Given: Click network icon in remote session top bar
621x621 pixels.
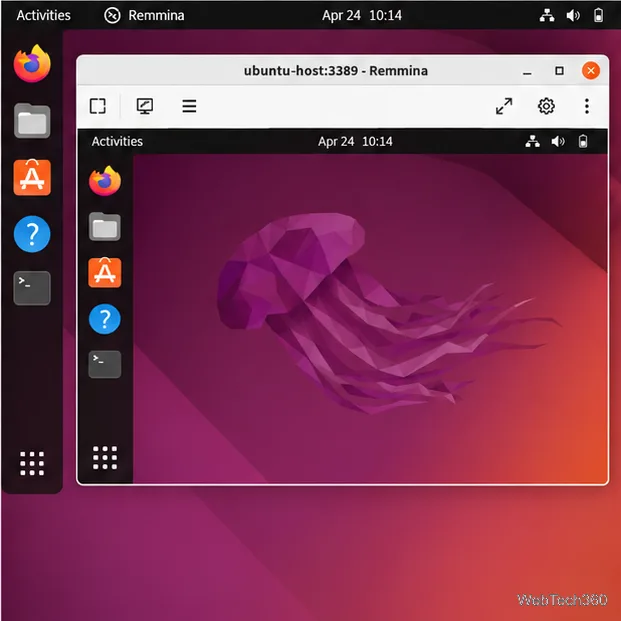Looking at the screenshot, I should coord(532,141).
